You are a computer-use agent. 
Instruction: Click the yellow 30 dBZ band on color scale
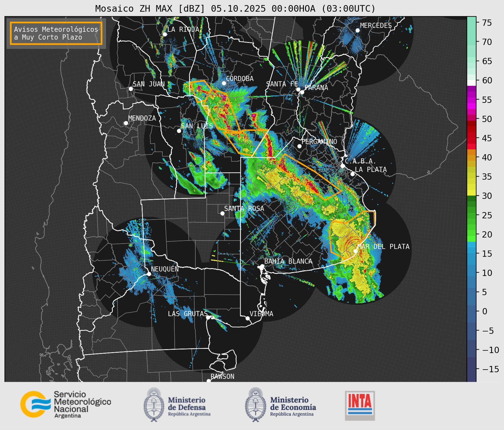point(471,193)
